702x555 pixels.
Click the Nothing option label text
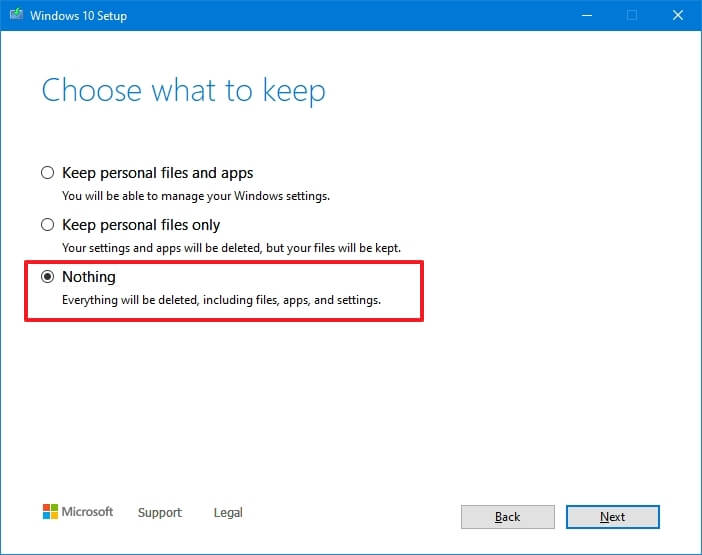[89, 277]
